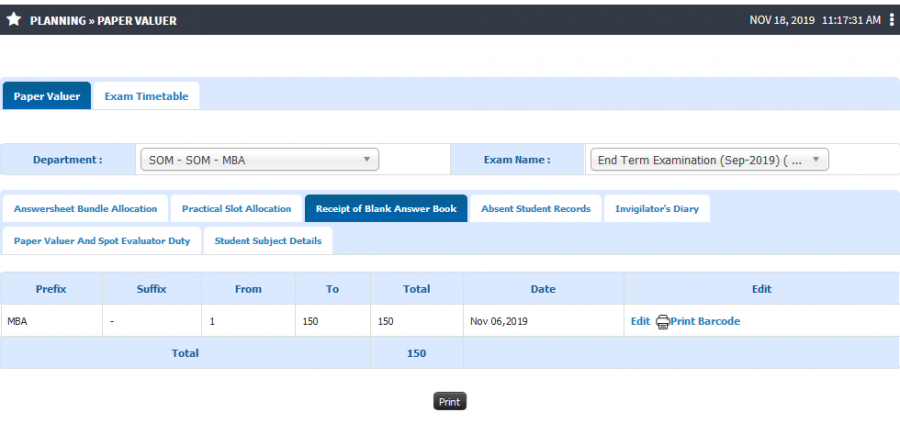Viewport: 900px width, 423px height.
Task: Open Invigilator's Diary tab
Action: (657, 208)
